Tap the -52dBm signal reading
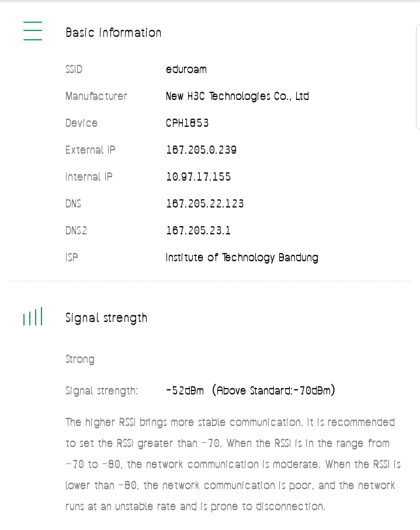 (x=185, y=390)
